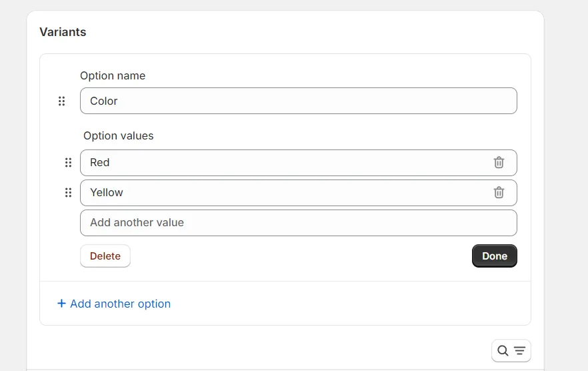Delete the Red option value with trash icon
588x371 pixels.
499,163
